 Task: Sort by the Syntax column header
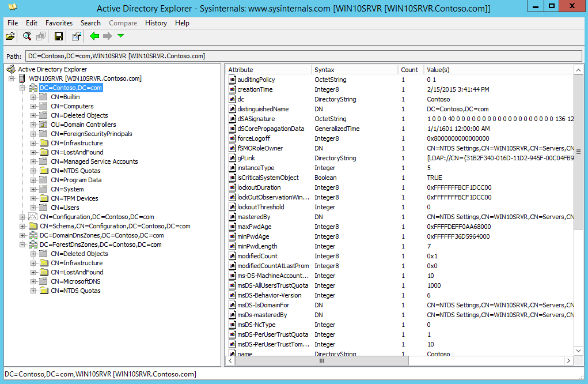355,70
